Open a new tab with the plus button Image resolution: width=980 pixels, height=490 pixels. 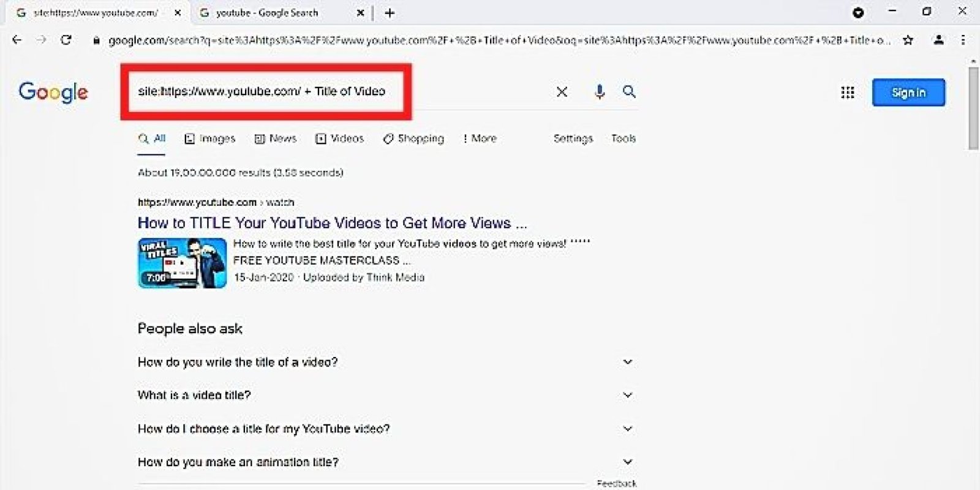tap(390, 13)
